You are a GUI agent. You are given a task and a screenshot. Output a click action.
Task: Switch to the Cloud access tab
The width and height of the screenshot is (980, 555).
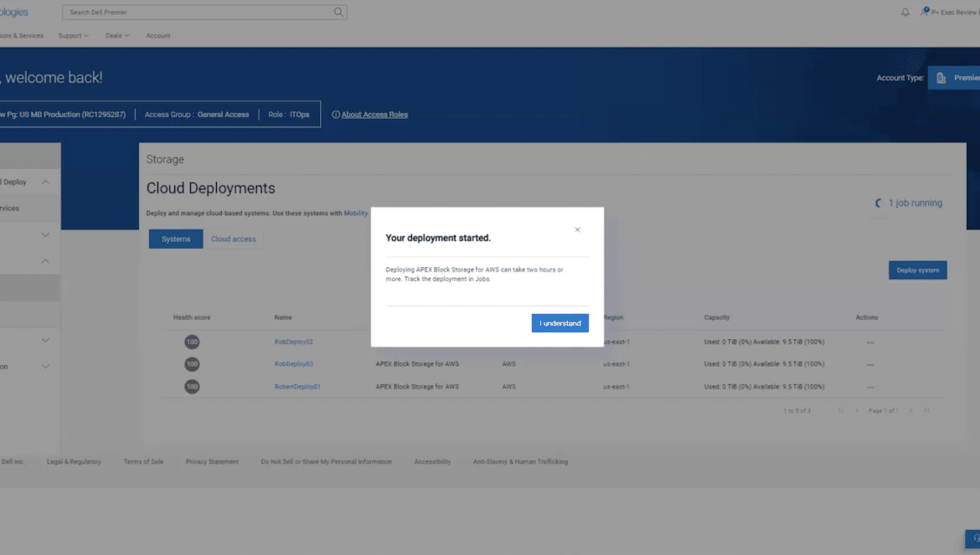tap(233, 239)
